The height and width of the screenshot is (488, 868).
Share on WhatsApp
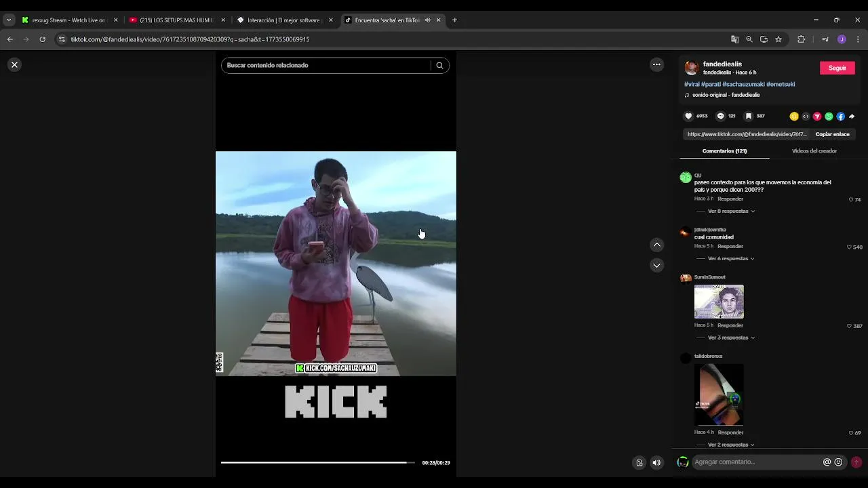(829, 117)
